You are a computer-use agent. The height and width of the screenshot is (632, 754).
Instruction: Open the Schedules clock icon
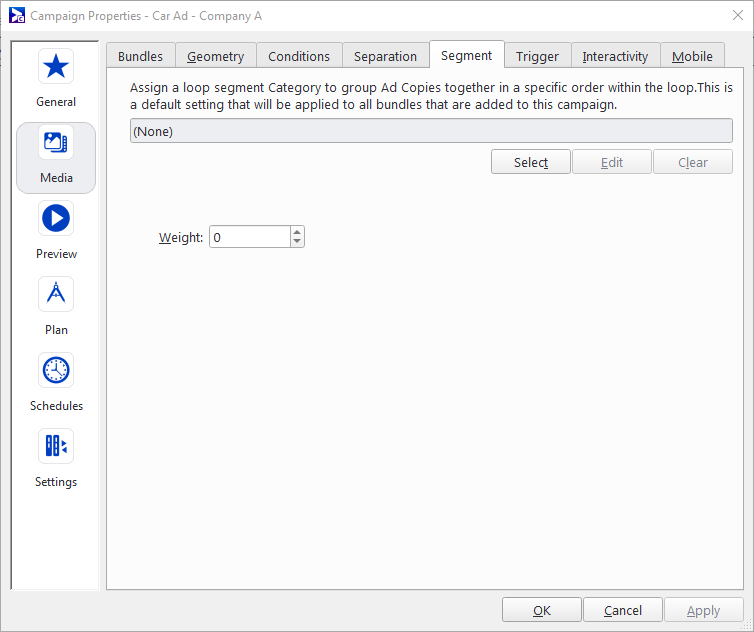tap(56, 371)
